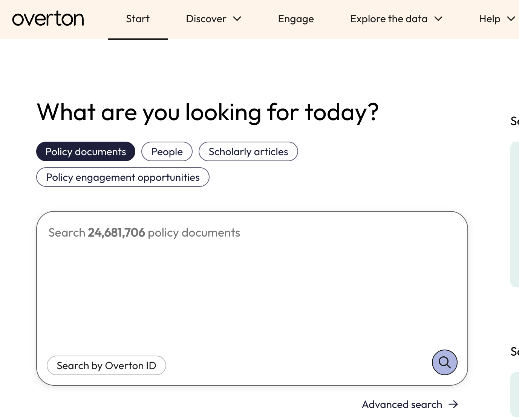519x420 pixels.
Task: Select the People search type
Action: 167,151
